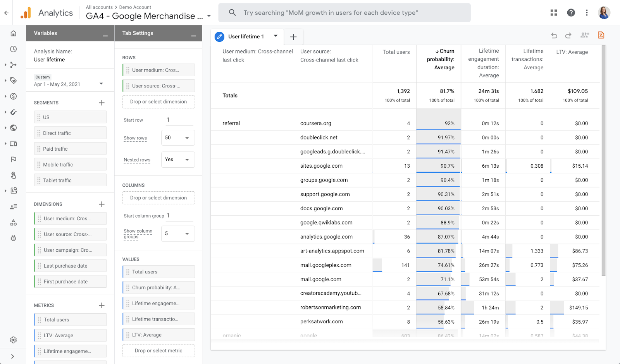Open the property selector dropdown arrow
620x364 pixels.
(209, 16)
